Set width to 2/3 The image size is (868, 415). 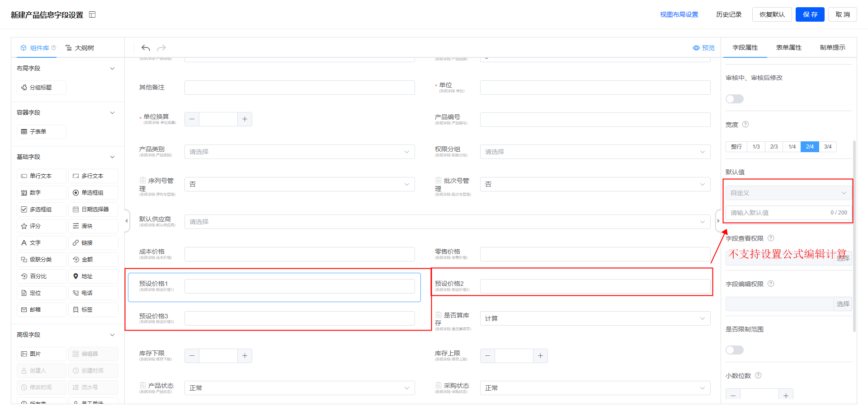point(774,147)
